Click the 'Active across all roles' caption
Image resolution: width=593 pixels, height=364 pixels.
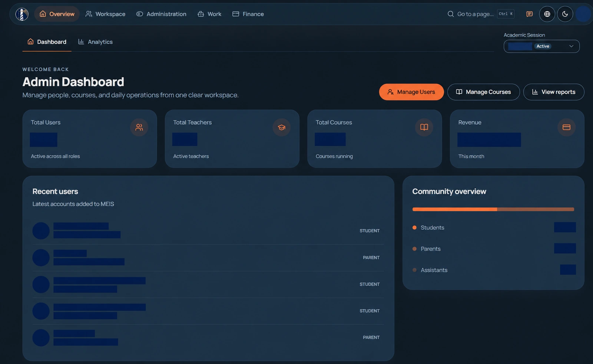[55, 156]
